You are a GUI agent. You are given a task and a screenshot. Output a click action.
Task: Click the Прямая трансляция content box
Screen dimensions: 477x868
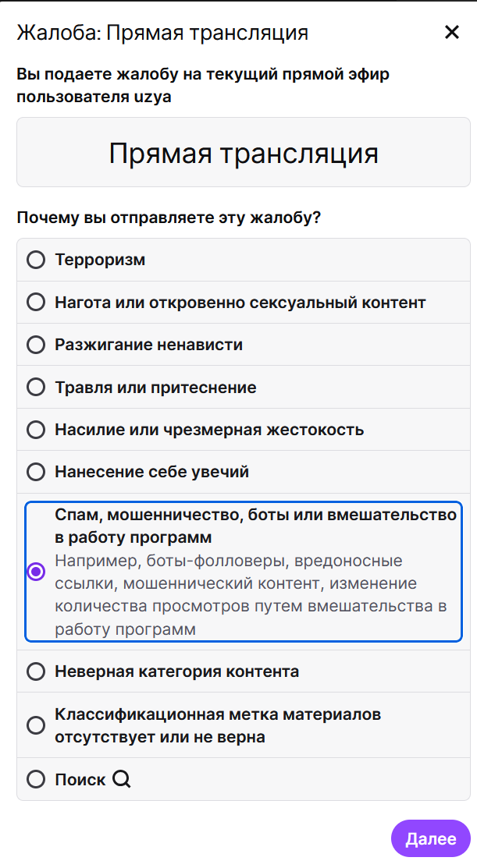click(x=244, y=153)
